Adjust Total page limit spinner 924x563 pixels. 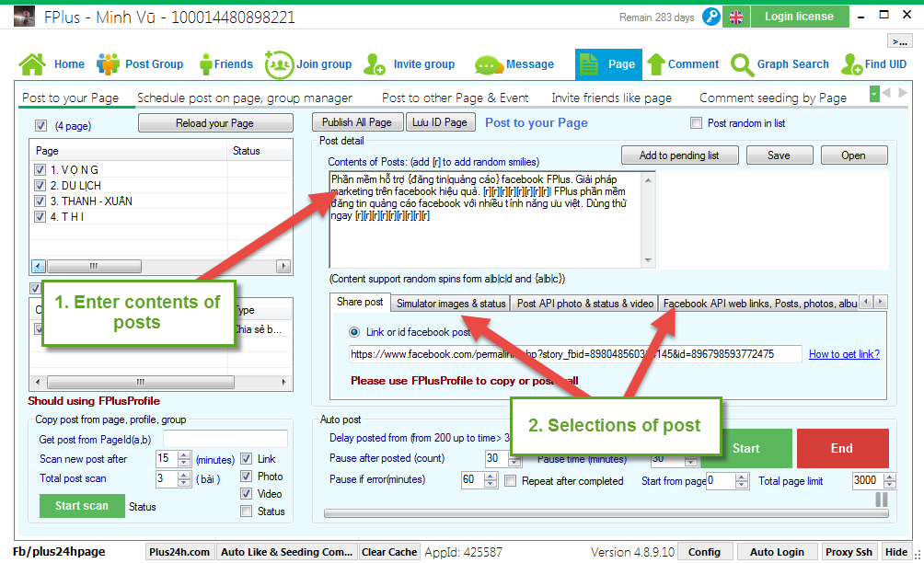tap(890, 480)
